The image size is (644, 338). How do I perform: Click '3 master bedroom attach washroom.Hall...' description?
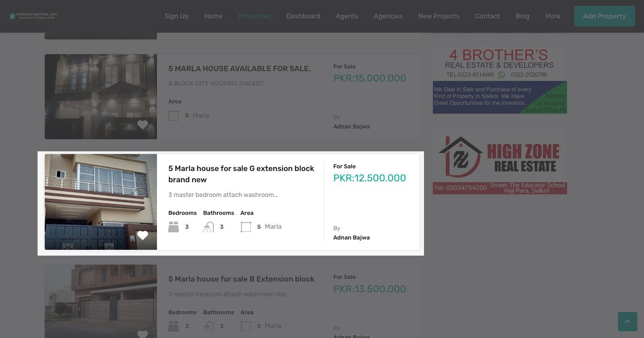pos(229,294)
